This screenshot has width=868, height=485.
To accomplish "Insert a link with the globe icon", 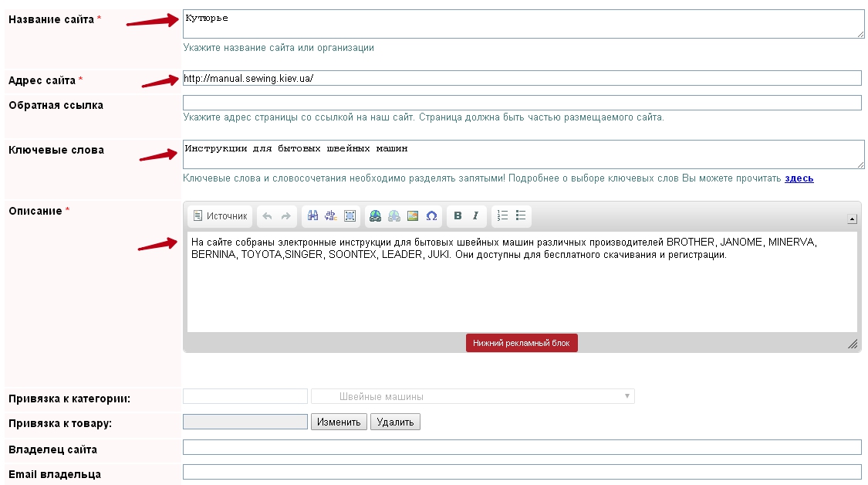I will point(375,216).
